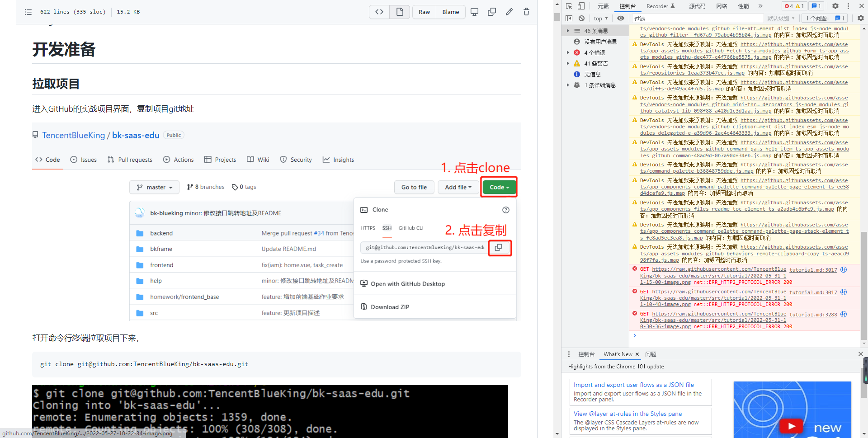This screenshot has width=868, height=438.
Task: Open console settings gear beside issues count
Action: 860,18
